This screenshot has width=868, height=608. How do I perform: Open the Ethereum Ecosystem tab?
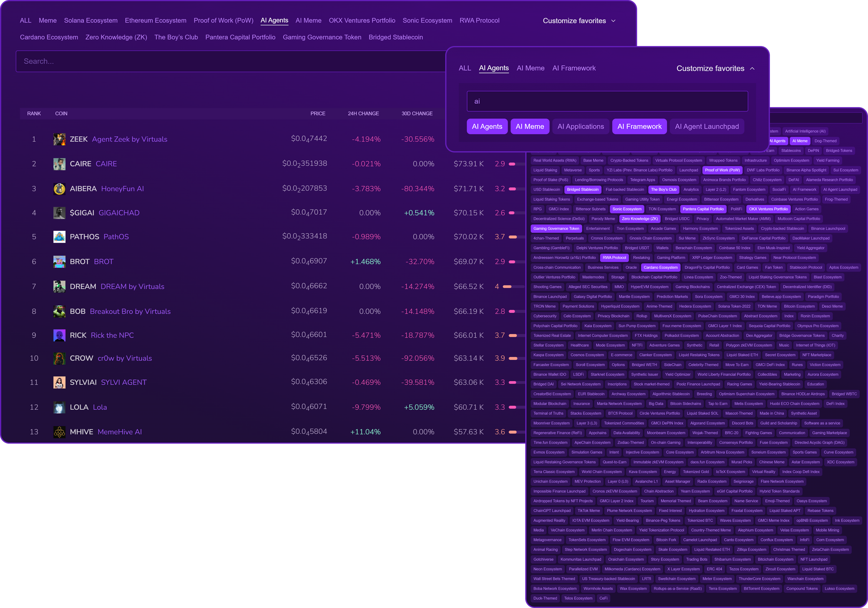point(155,20)
